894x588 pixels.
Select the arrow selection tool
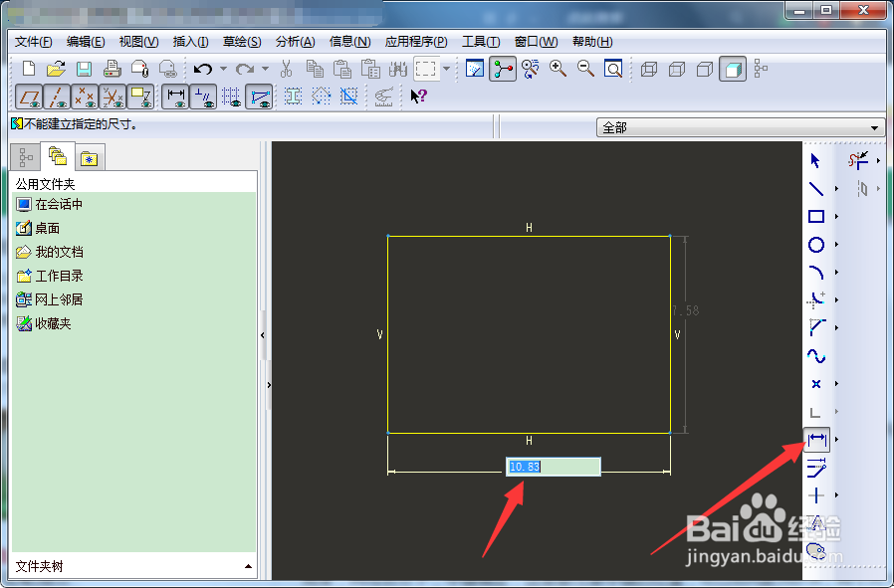pos(814,159)
